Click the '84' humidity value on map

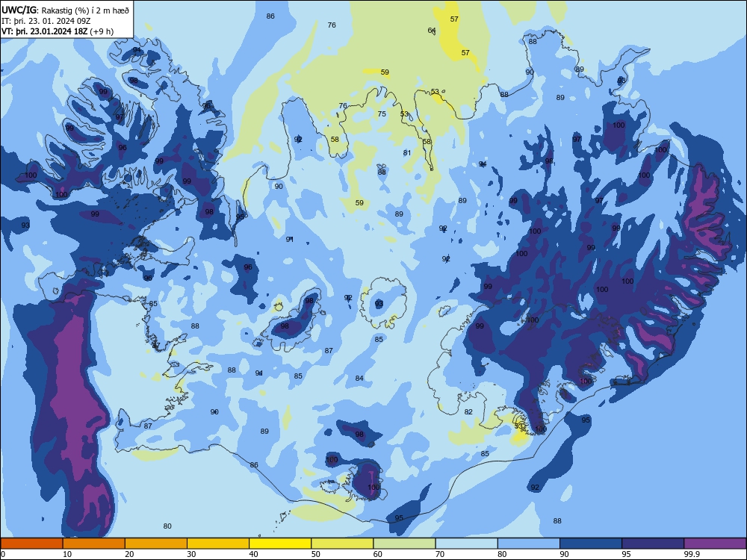359,378
